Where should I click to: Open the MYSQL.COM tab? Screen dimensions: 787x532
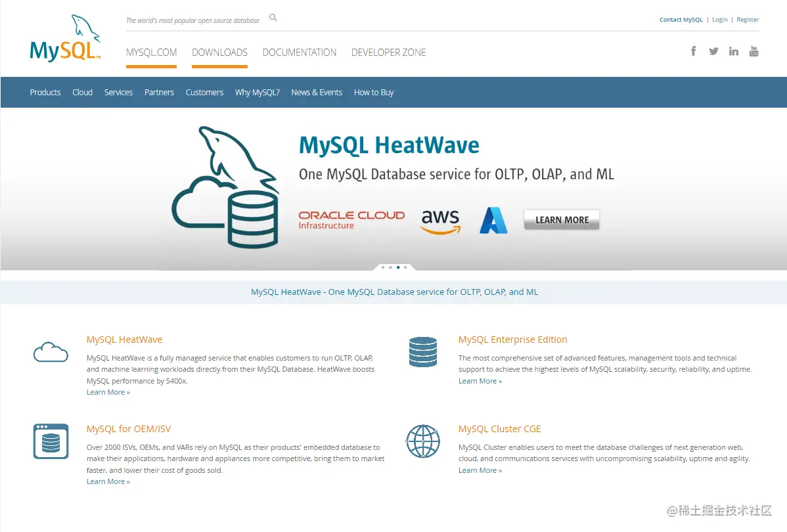tap(152, 53)
